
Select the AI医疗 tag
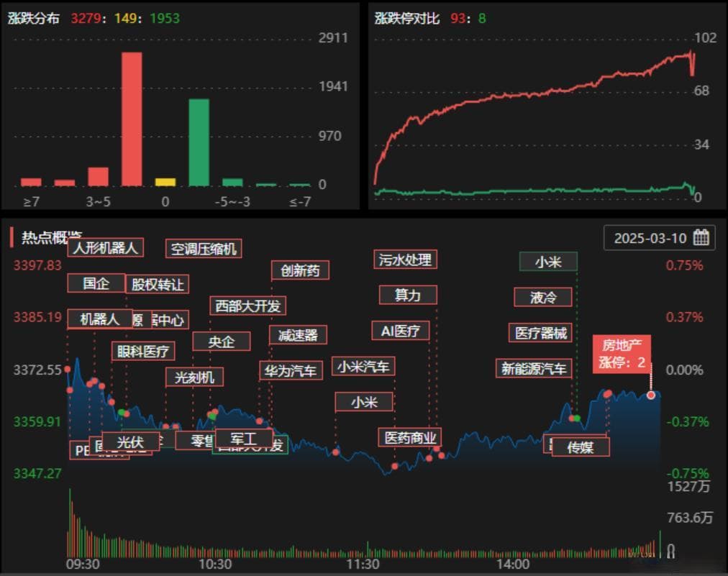pos(400,331)
